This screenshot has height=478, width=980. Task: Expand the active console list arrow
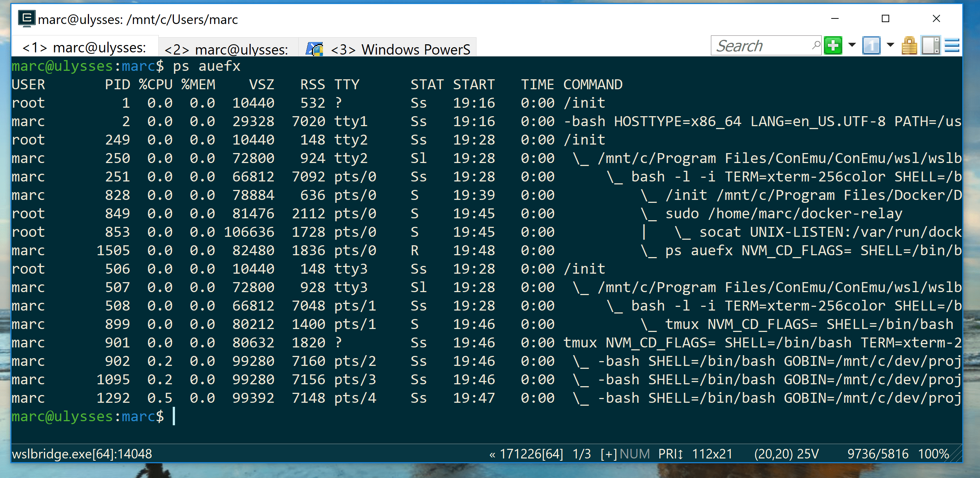(890, 45)
